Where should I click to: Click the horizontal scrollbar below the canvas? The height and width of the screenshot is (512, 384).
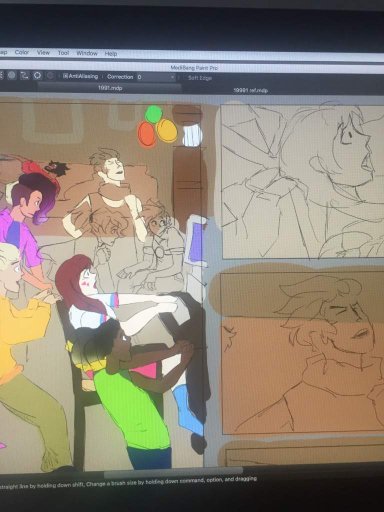click(x=173, y=471)
